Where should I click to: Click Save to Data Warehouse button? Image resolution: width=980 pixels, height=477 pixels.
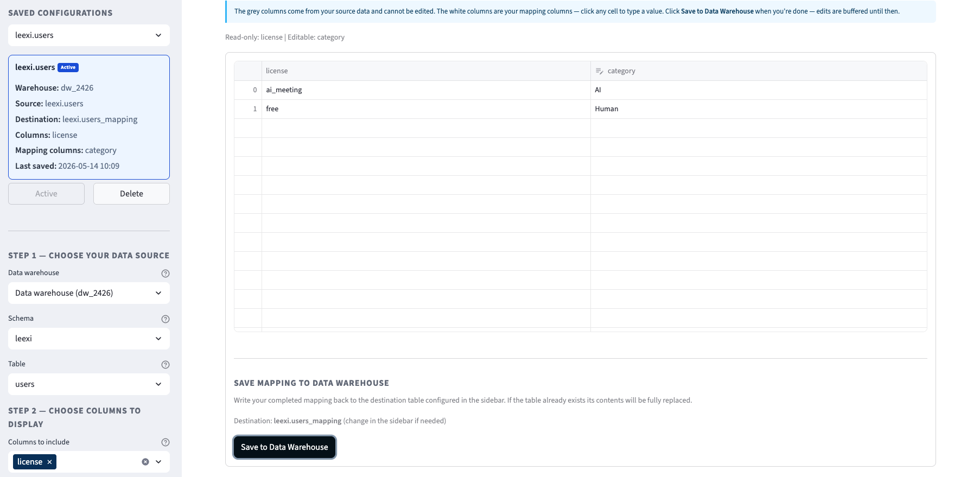pos(284,447)
